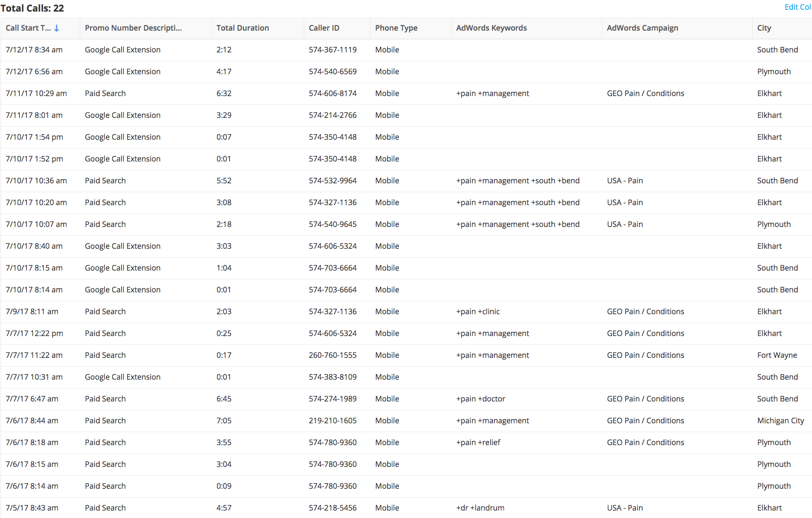Select call time 7/11/17 10:29 am
The height and width of the screenshot is (518, 812).
coord(36,93)
